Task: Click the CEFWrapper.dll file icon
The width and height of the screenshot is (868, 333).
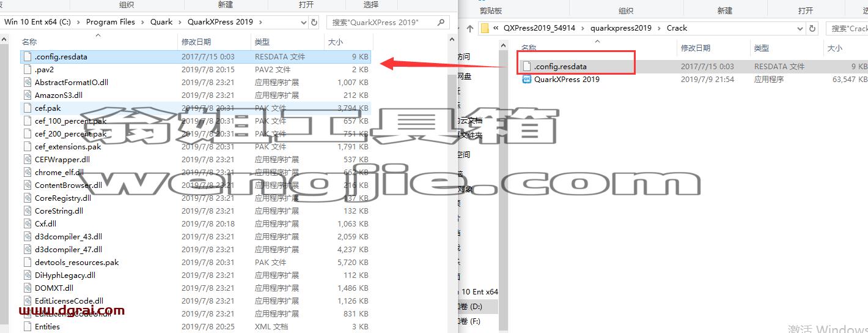Action: pyautogui.click(x=28, y=159)
